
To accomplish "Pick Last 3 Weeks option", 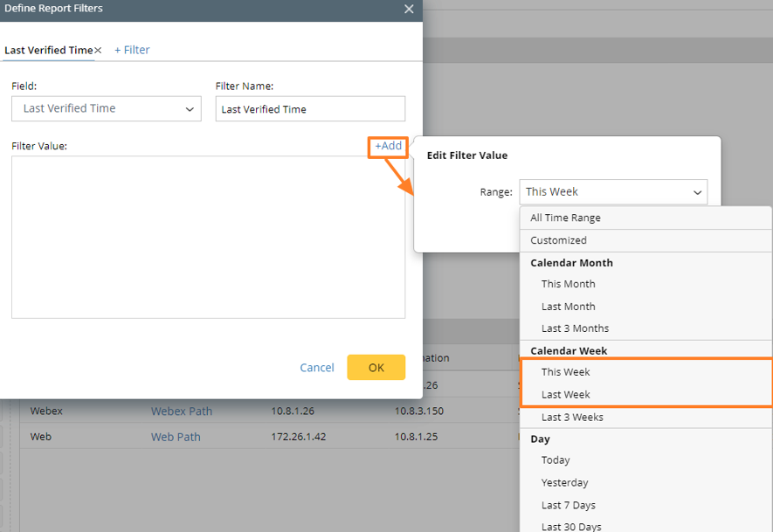I will pyautogui.click(x=645, y=417).
